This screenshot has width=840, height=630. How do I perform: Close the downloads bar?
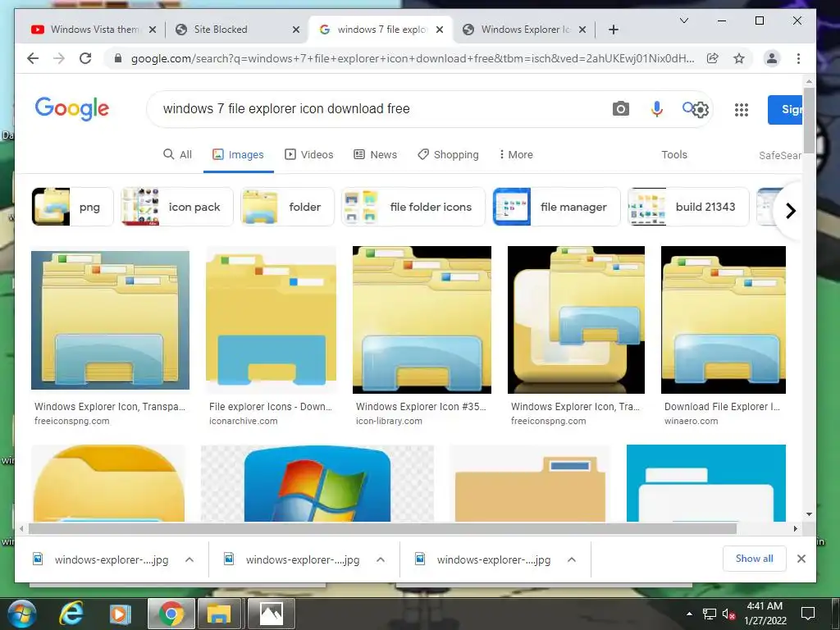click(x=801, y=559)
